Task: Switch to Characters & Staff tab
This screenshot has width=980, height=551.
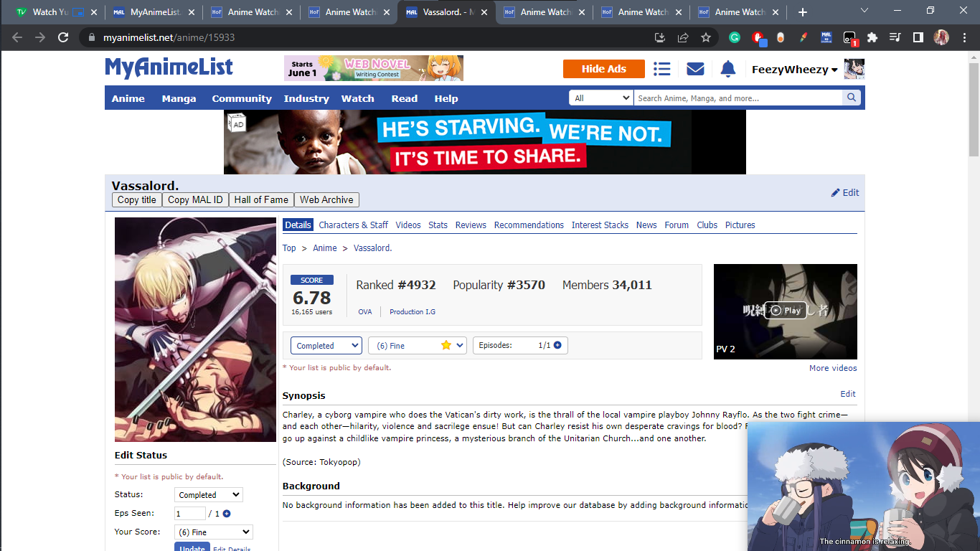Action: (x=354, y=225)
